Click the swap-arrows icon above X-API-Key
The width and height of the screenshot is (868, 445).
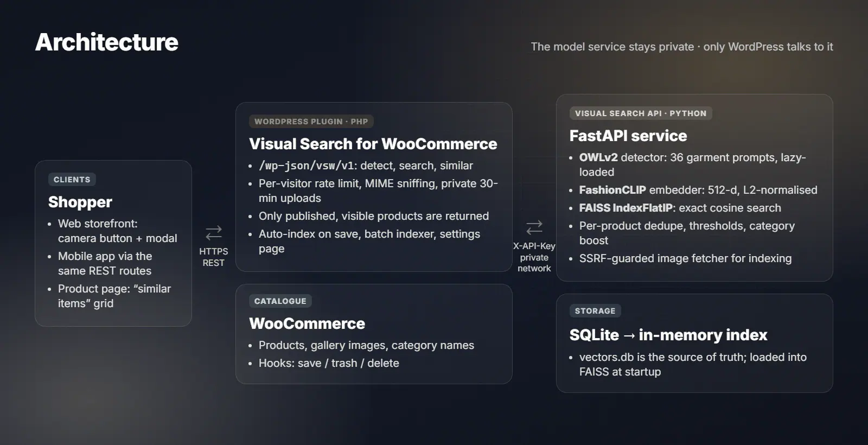pos(534,227)
